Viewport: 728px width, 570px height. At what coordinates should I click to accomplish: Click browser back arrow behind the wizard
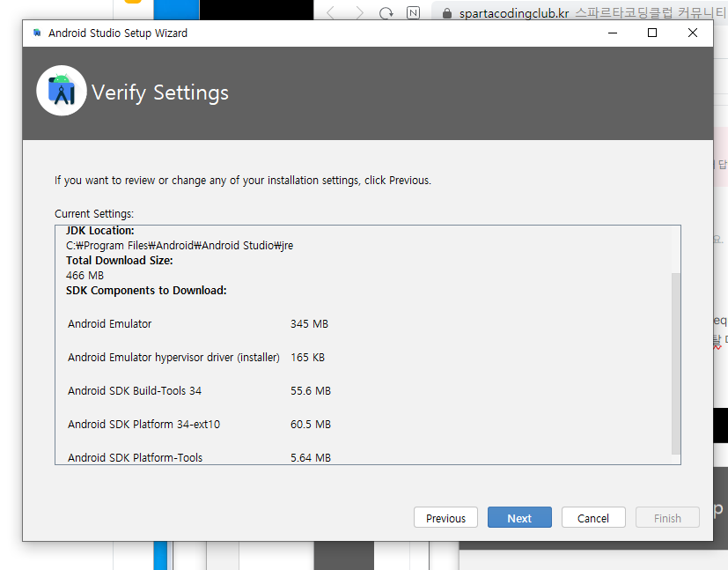[331, 13]
